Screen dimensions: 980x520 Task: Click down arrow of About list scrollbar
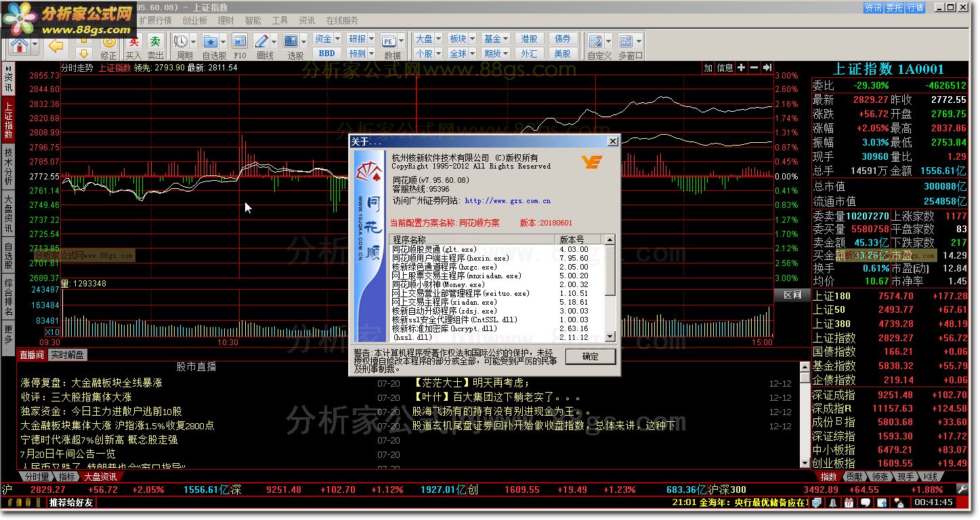[610, 337]
